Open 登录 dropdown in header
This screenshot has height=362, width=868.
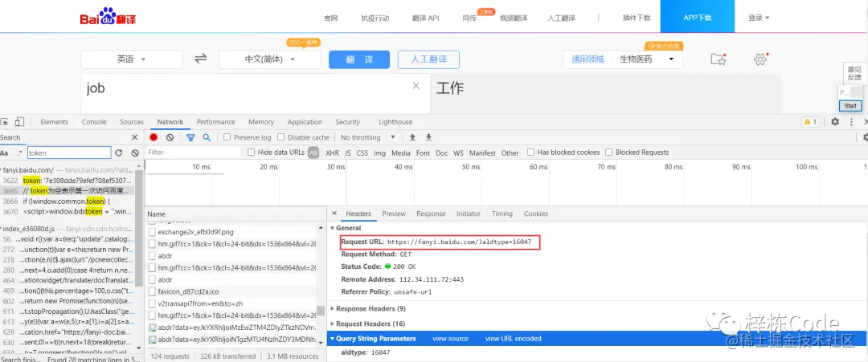pyautogui.click(x=759, y=18)
